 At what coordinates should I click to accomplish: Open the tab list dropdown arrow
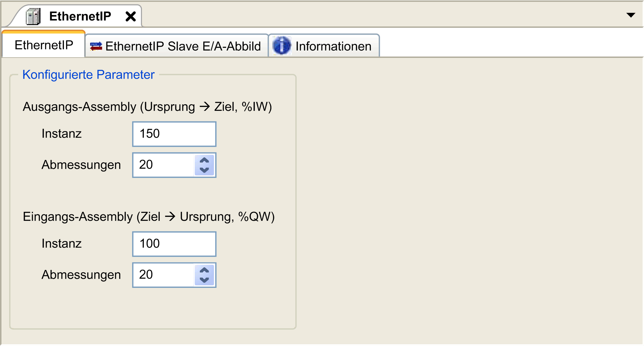(x=631, y=15)
